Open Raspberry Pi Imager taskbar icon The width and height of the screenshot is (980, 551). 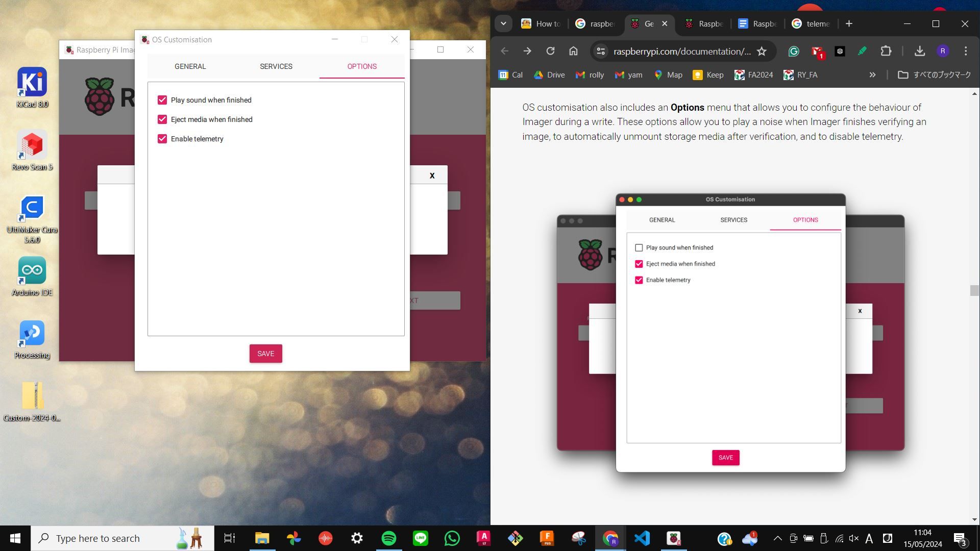(x=674, y=538)
